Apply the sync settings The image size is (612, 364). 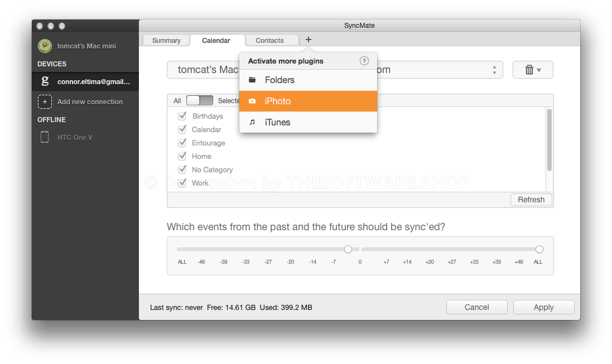(543, 307)
